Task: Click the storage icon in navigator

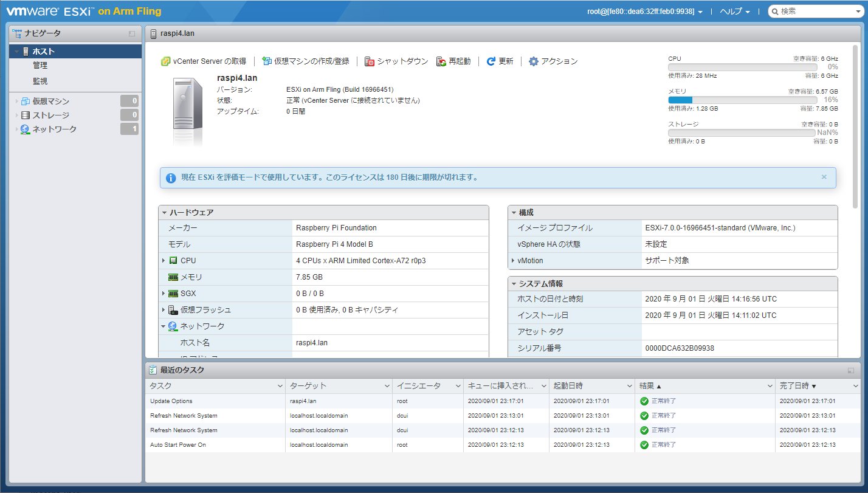Action: click(x=25, y=115)
